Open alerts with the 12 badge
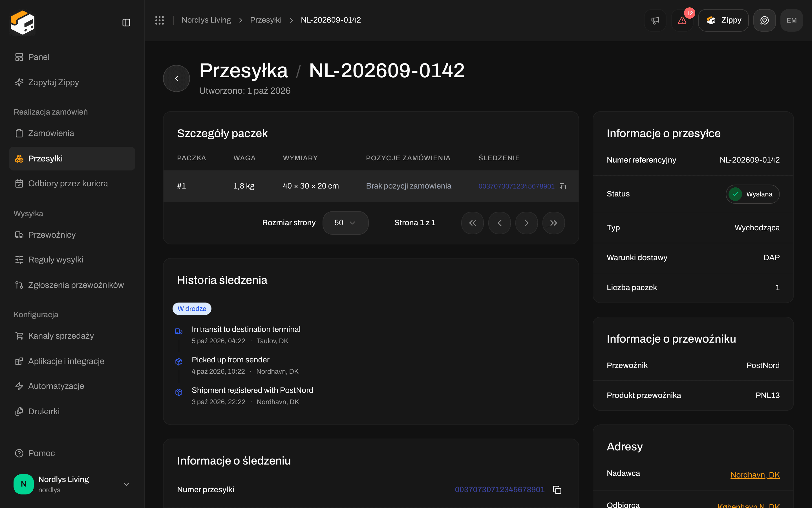 point(682,20)
